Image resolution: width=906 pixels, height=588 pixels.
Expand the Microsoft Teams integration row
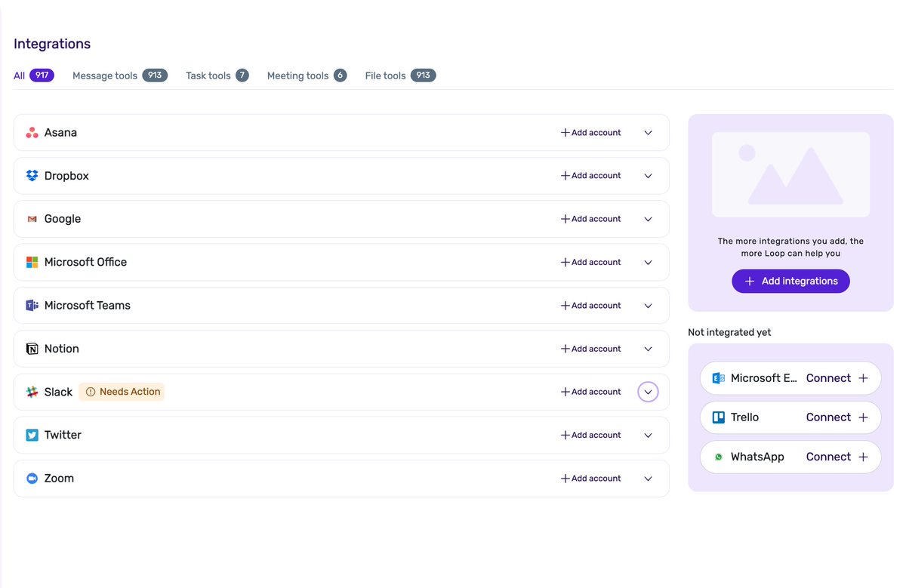click(x=648, y=306)
